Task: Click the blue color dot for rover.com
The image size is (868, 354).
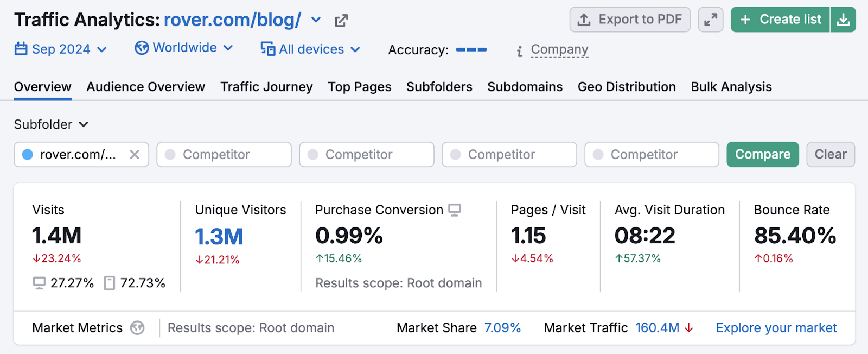Action: [x=28, y=155]
